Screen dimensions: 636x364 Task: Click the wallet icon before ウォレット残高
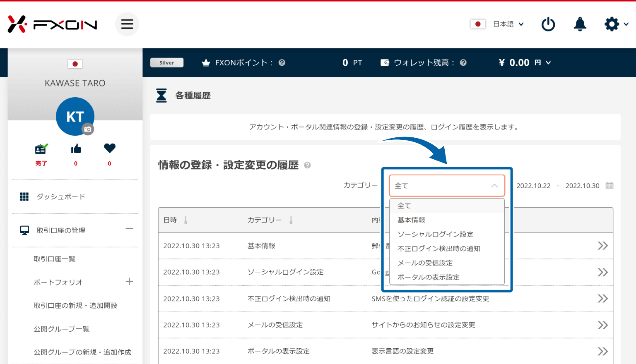point(385,62)
